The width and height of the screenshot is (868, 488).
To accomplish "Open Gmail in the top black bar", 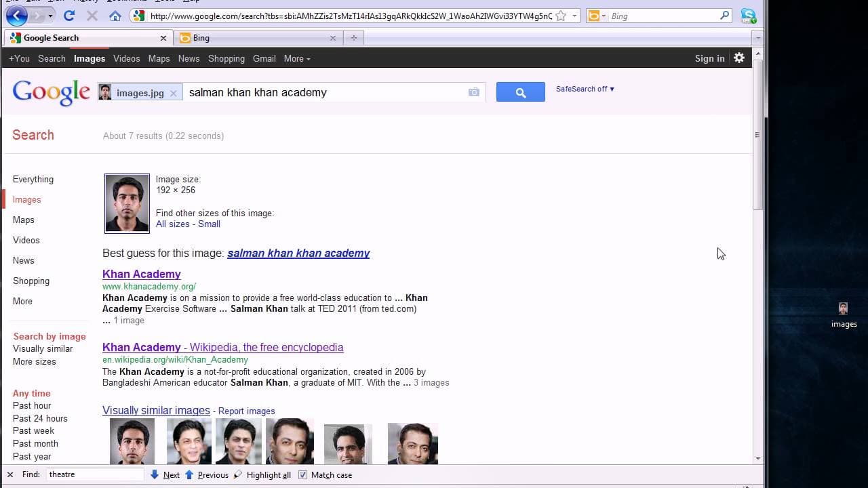I will point(264,58).
